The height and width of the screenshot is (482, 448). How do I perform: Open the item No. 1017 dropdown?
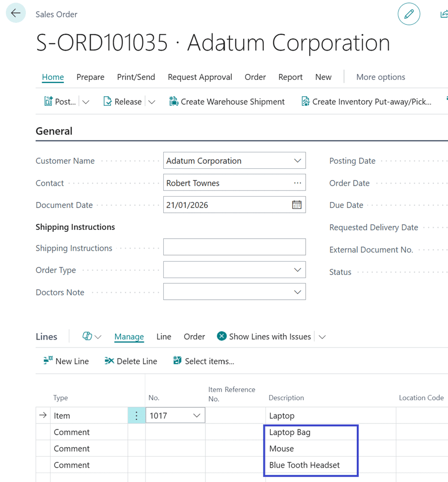click(196, 415)
